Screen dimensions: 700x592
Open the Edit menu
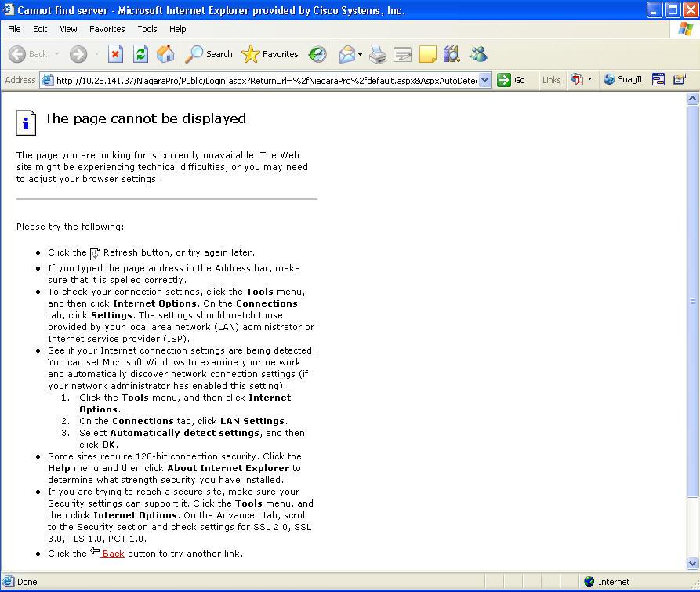(40, 29)
